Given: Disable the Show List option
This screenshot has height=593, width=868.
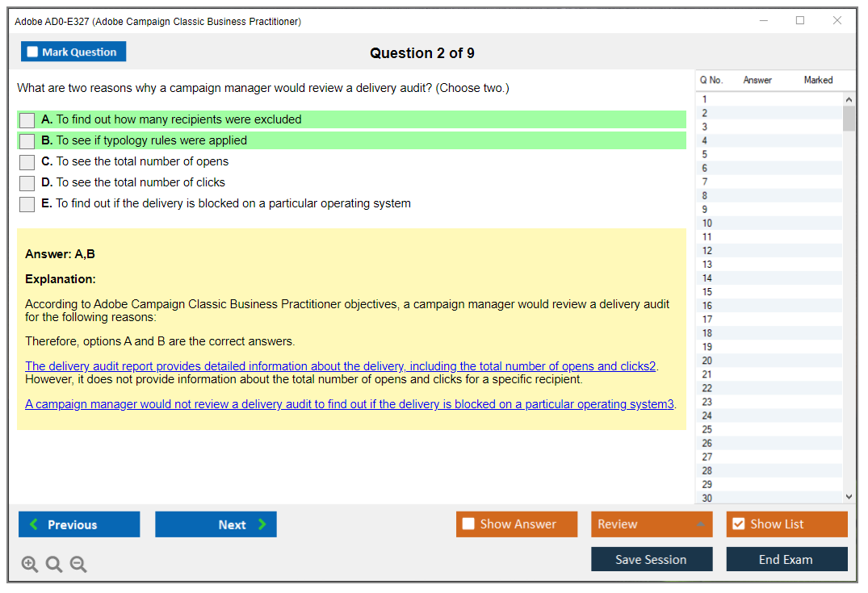Looking at the screenshot, I should (x=738, y=524).
